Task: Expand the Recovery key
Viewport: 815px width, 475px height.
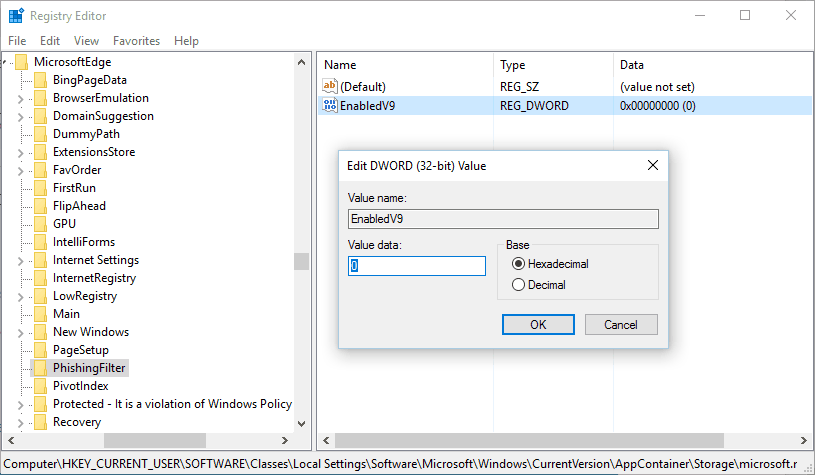Action: pyautogui.click(x=21, y=423)
